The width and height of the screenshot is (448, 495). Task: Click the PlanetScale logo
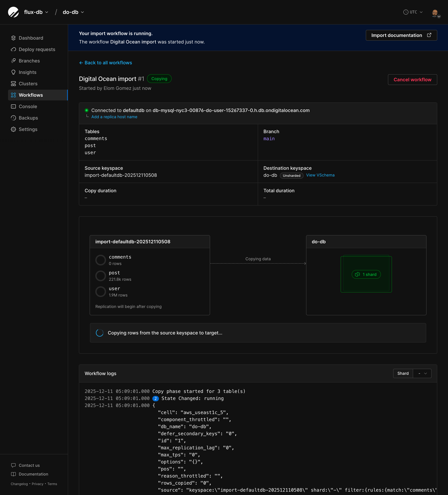14,12
